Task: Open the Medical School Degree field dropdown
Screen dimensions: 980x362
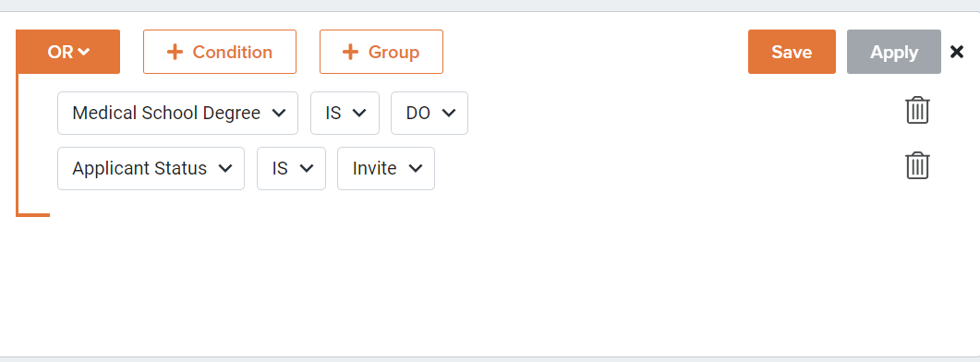Action: coord(177,114)
